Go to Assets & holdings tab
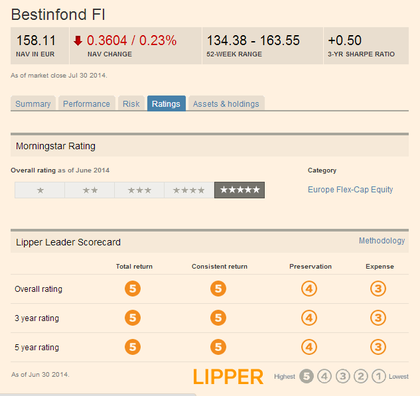 (226, 104)
